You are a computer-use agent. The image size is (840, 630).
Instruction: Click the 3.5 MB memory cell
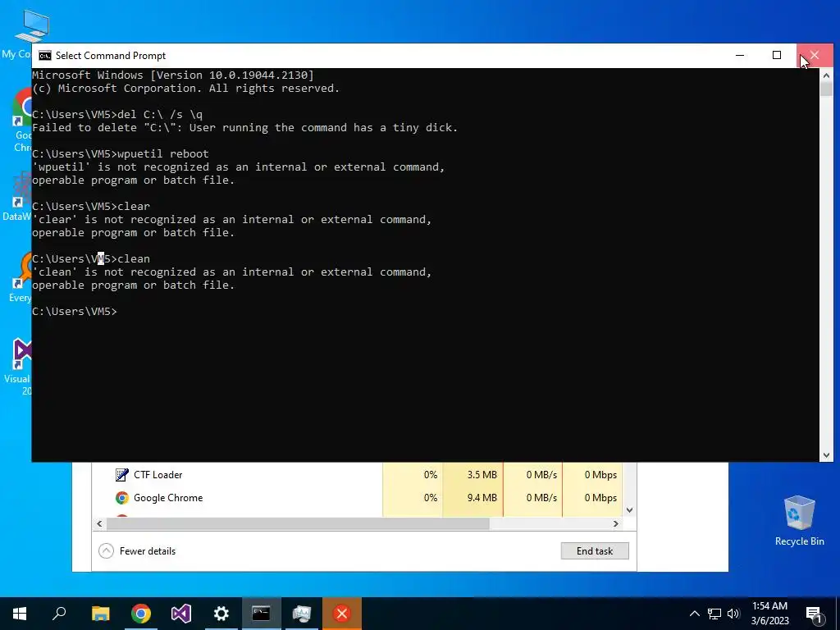click(x=472, y=475)
